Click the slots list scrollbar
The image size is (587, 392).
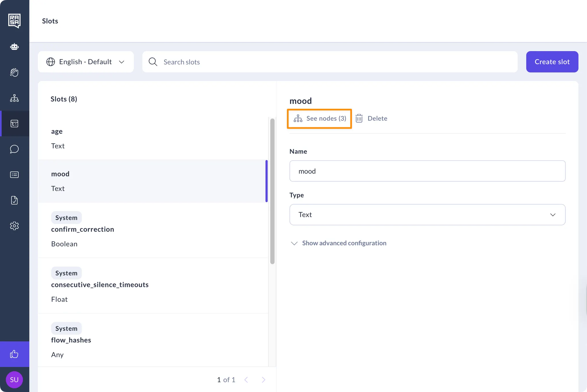(272, 191)
